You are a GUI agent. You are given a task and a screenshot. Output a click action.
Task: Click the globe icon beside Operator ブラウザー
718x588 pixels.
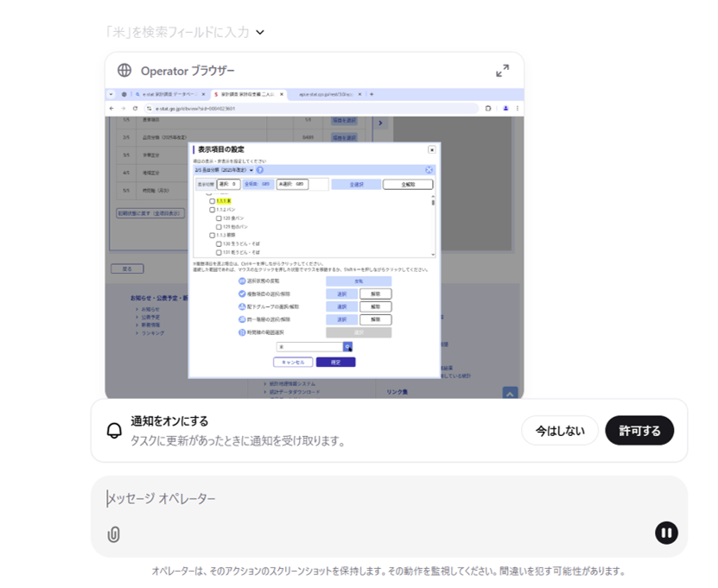click(x=124, y=71)
